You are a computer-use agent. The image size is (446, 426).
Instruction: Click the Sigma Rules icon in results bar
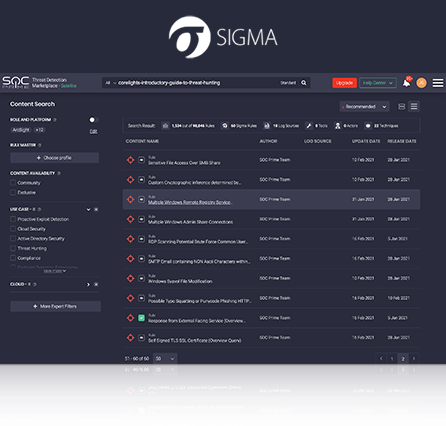pyautogui.click(x=225, y=126)
